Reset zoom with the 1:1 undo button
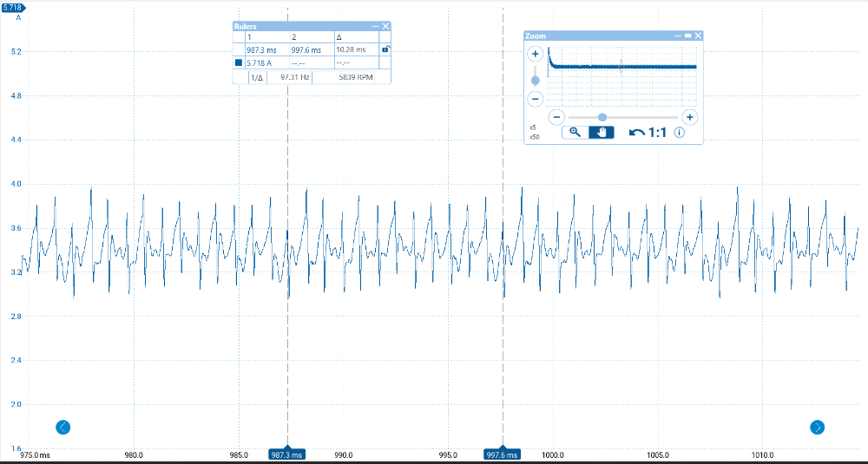Image resolution: width=868 pixels, height=464 pixels. click(648, 133)
